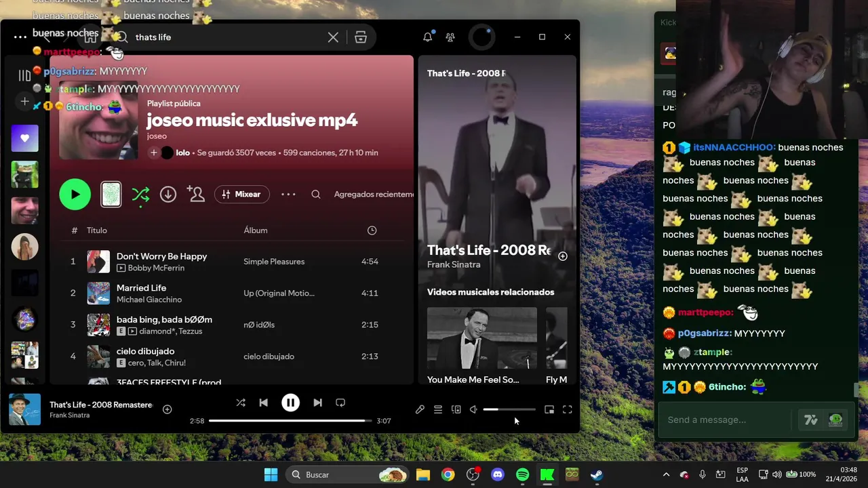Go back to the previous track

point(263,403)
